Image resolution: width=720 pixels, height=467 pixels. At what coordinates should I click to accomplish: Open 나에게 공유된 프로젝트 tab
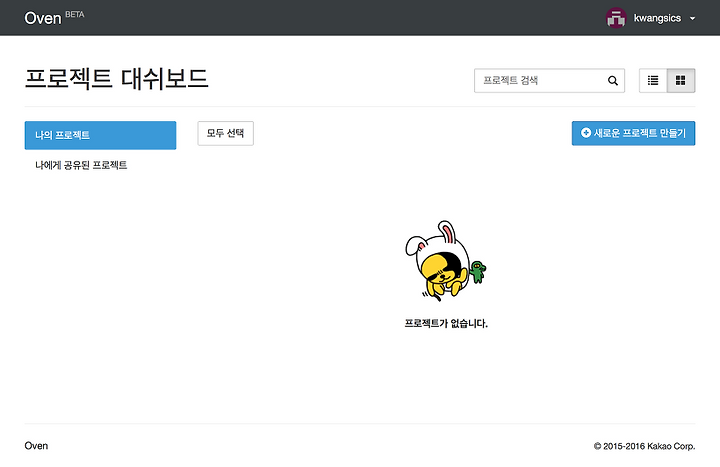point(81,165)
